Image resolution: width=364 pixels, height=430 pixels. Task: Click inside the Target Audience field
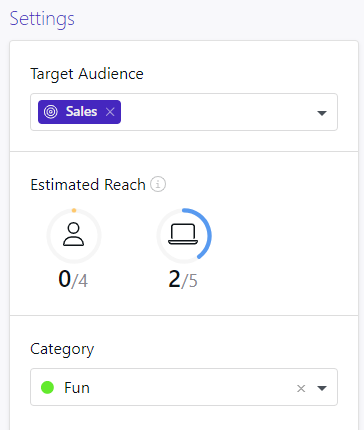coord(184,112)
